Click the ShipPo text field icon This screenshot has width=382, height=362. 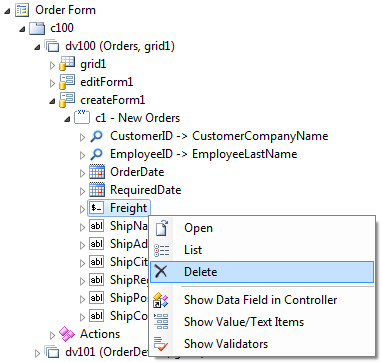(x=97, y=298)
